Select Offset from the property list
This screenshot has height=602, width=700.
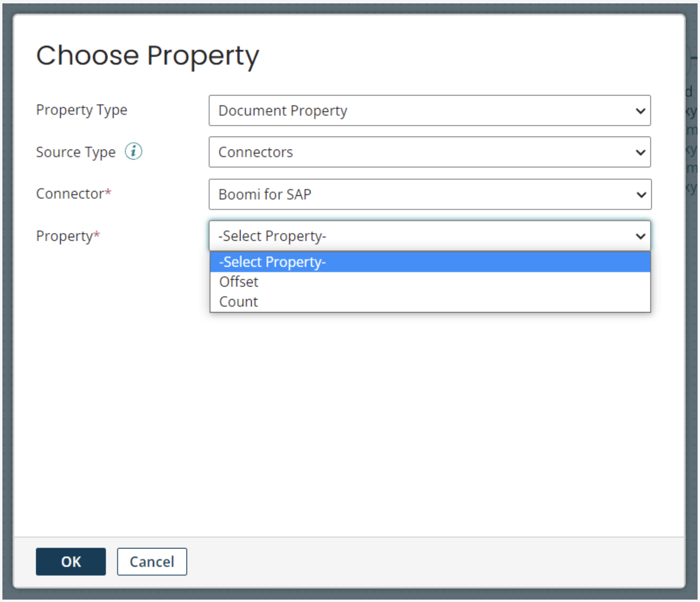tap(239, 282)
